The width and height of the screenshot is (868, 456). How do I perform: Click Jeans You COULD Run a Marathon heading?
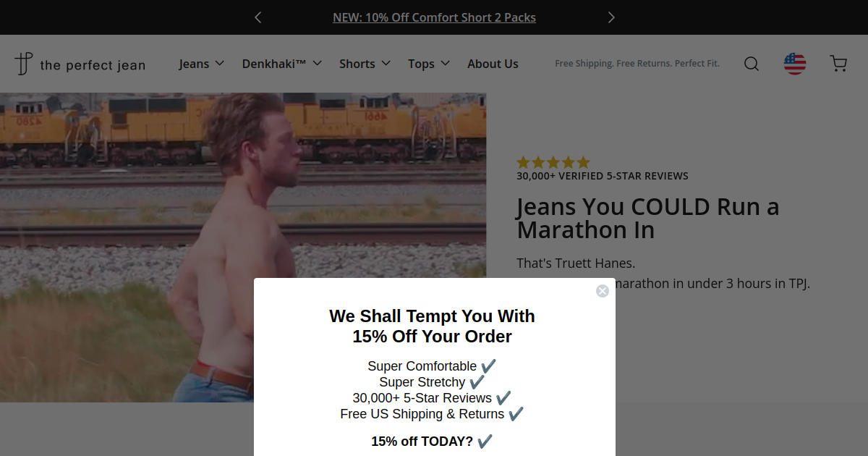[648, 219]
